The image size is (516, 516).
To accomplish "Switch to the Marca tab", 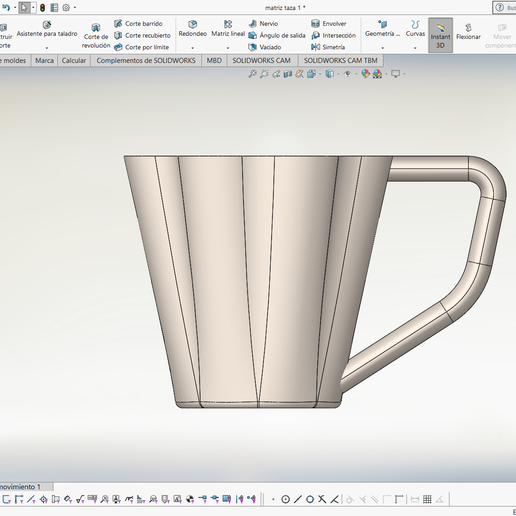I will coord(44,61).
